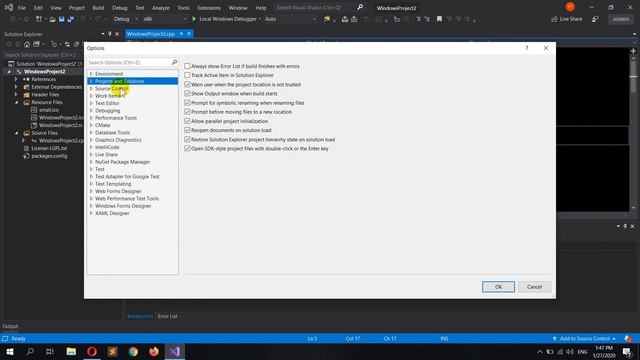The width and height of the screenshot is (640, 360).
Task: Toggle Show Output window when build starts
Action: point(187,93)
